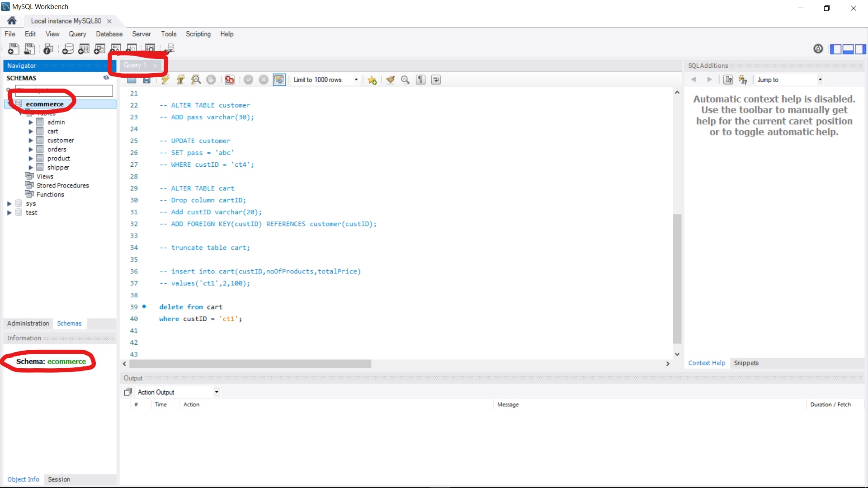Screen dimensions: 868x488
Task: Toggle the left sidebar panel visibility
Action: 836,49
